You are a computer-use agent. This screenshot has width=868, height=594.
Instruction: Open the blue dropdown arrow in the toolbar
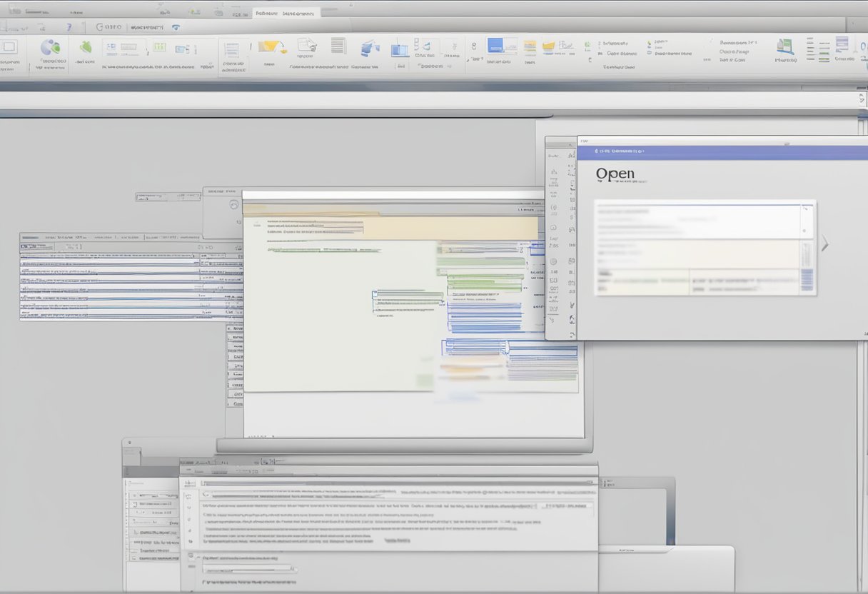pos(176,27)
